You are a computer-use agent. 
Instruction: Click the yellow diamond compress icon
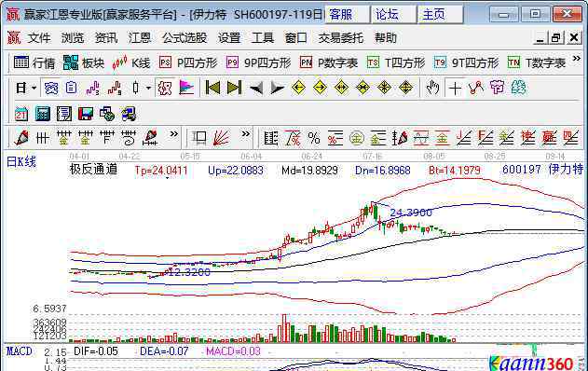click(x=363, y=88)
